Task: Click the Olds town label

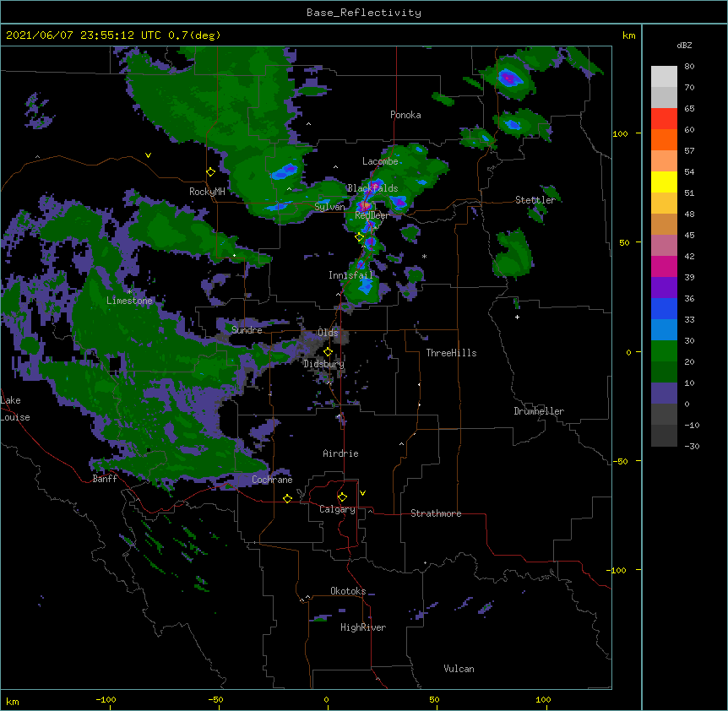Action: coord(328,333)
